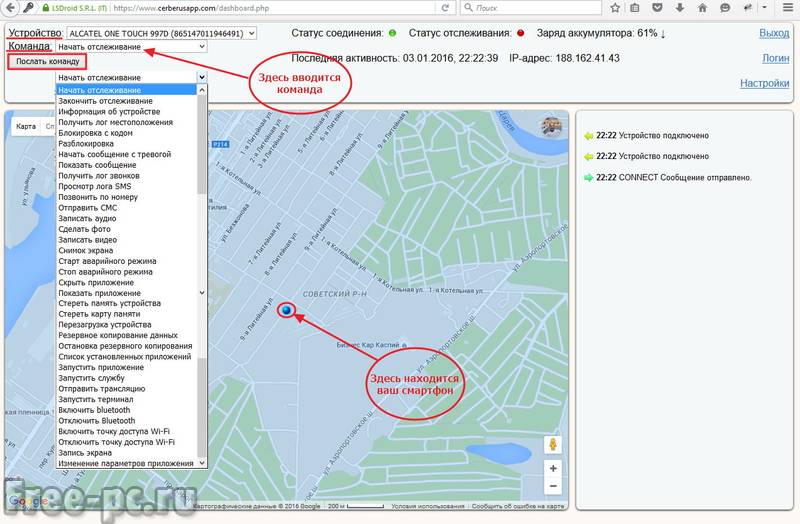Expand the small toolbar dropdown arrow near menu
800x524 pixels.
(x=764, y=8)
